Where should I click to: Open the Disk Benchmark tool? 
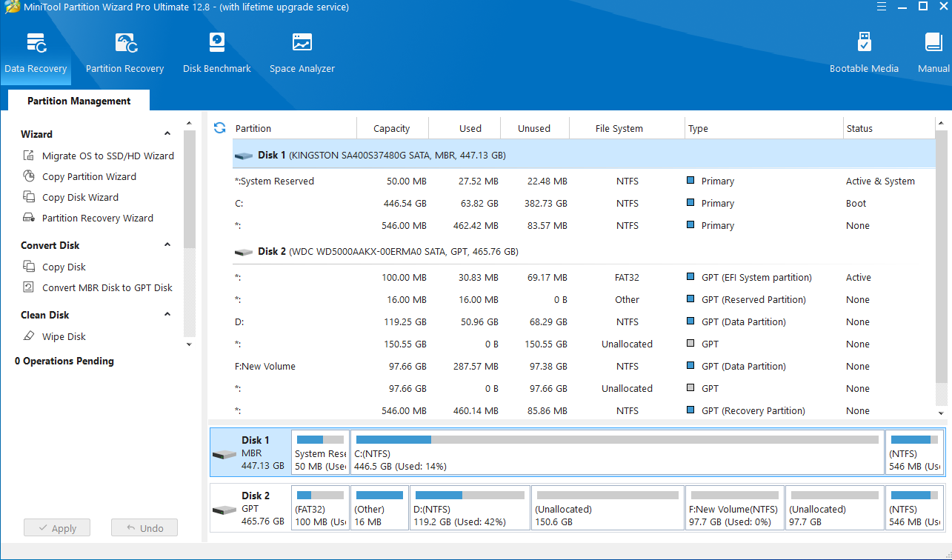point(217,53)
